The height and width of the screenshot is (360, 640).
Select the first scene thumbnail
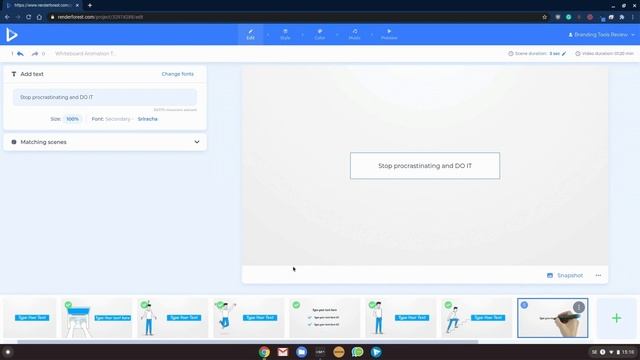30,318
